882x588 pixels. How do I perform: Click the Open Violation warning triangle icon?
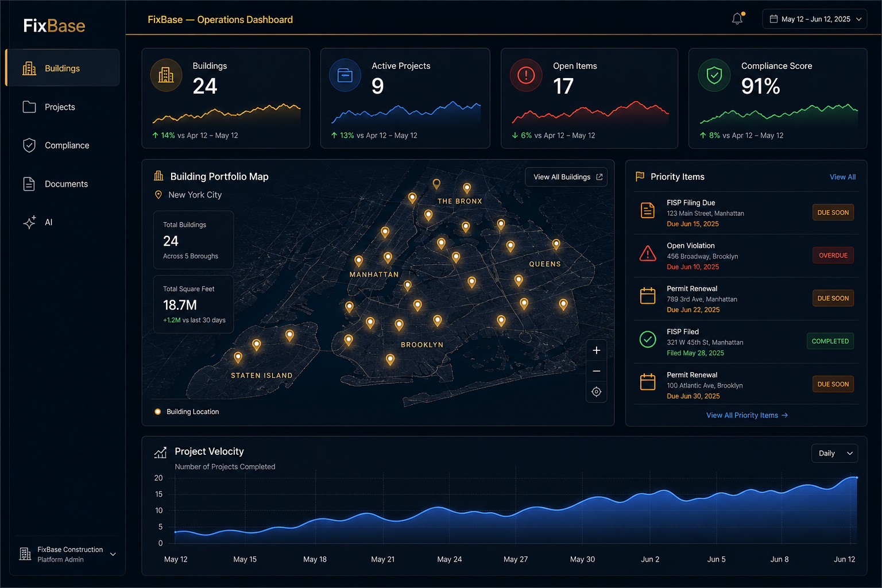point(648,253)
